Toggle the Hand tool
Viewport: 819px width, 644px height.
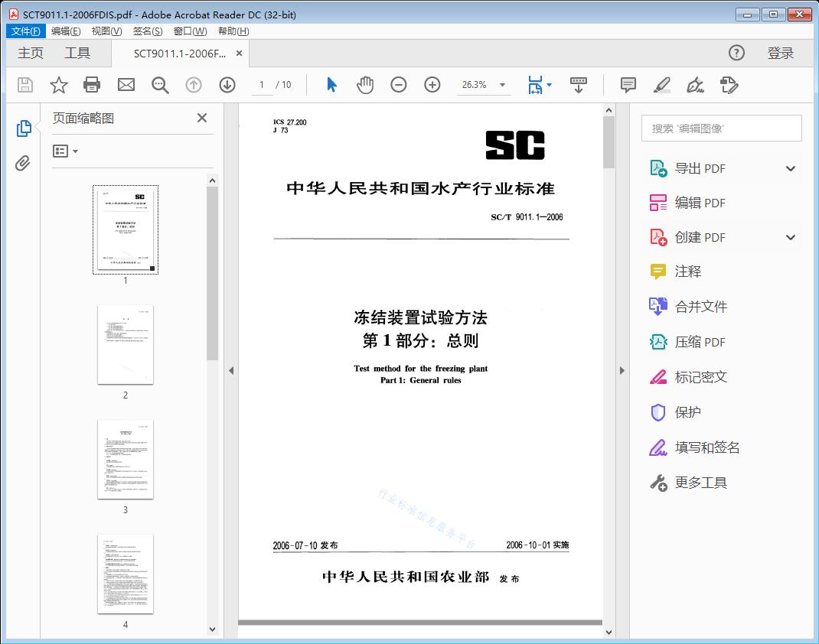(x=365, y=85)
